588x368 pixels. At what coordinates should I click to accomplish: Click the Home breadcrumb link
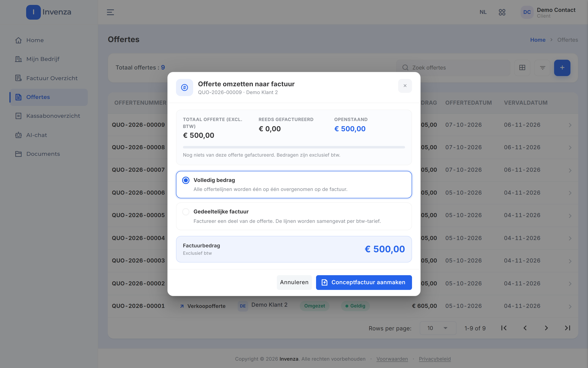coord(538,40)
